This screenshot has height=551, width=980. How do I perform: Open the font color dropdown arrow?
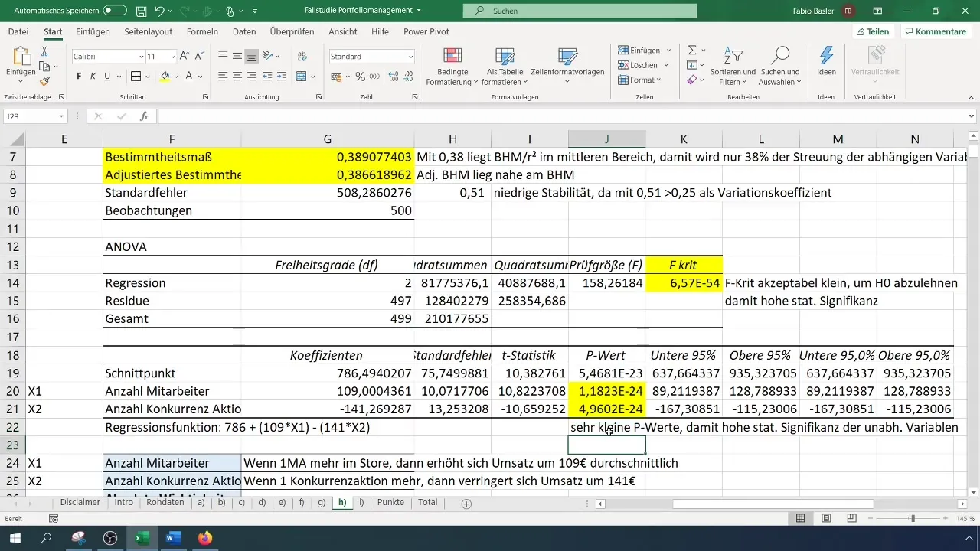200,77
